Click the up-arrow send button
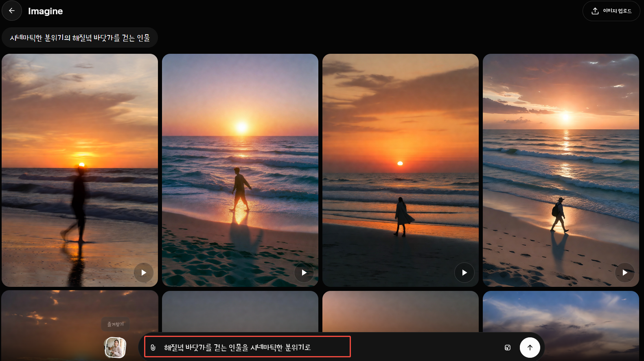The height and width of the screenshot is (361, 644). [530, 348]
